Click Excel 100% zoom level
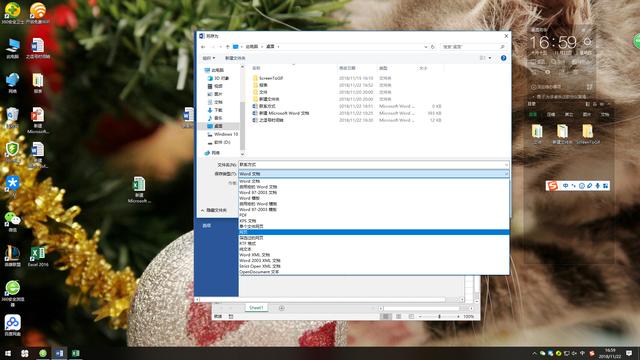Screen dimensions: 640x360 tap(469, 316)
